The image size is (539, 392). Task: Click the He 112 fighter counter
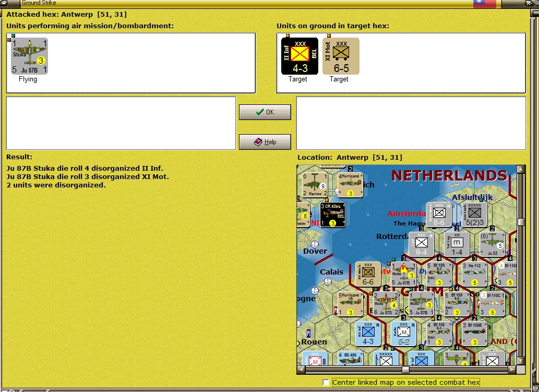(475, 274)
